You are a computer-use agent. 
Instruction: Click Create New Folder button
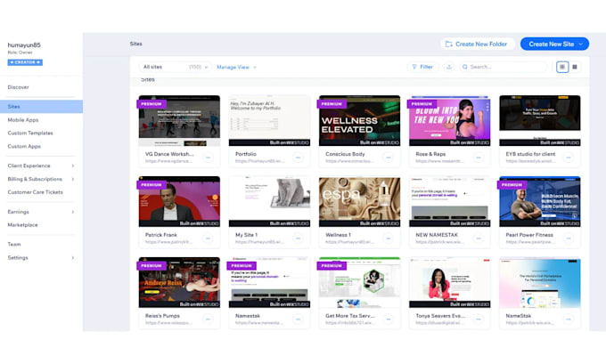[478, 44]
